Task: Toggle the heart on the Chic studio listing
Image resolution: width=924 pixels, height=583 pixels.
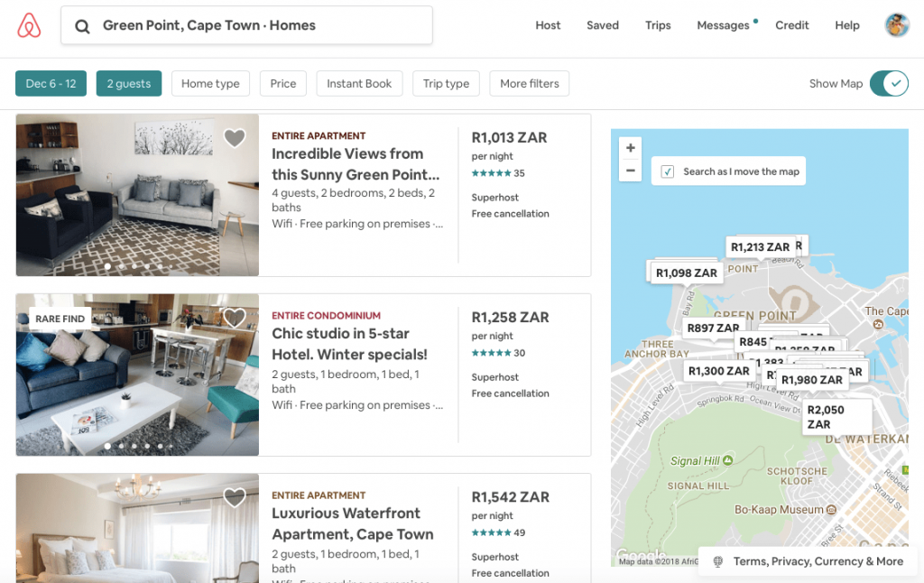Action: coord(235,318)
